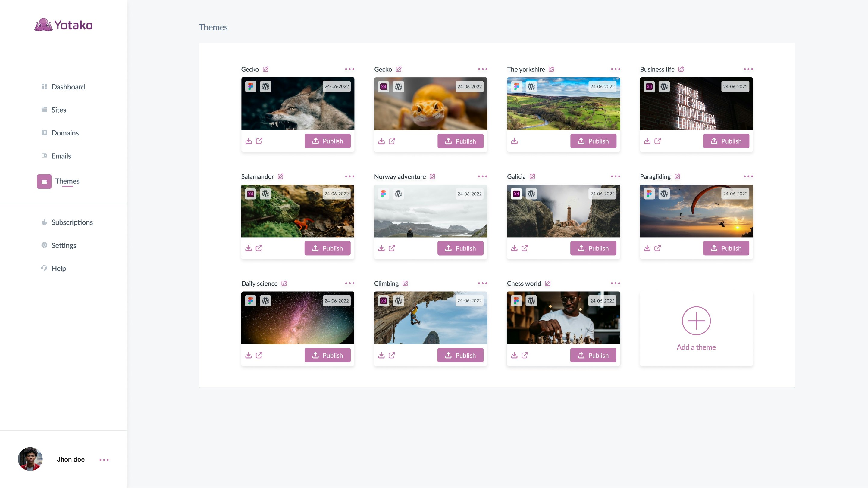Screen dimensions: 868x488
Task: Edit name of the wolf Gecko theme
Action: (265, 69)
